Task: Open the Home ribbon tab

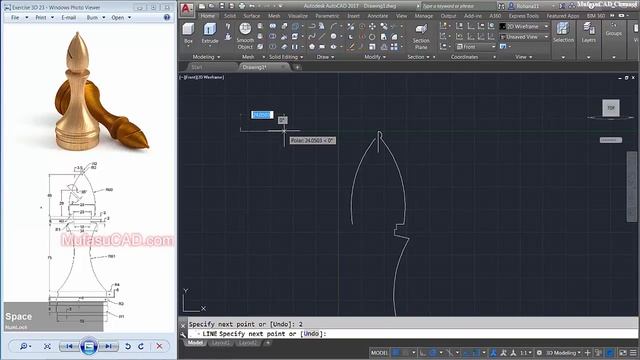Action: (x=207, y=16)
